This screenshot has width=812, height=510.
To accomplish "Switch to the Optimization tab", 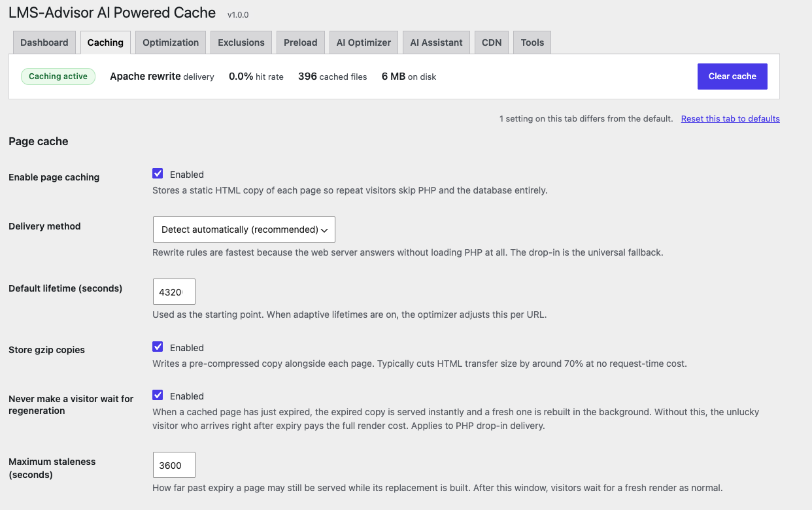I will pyautogui.click(x=171, y=42).
